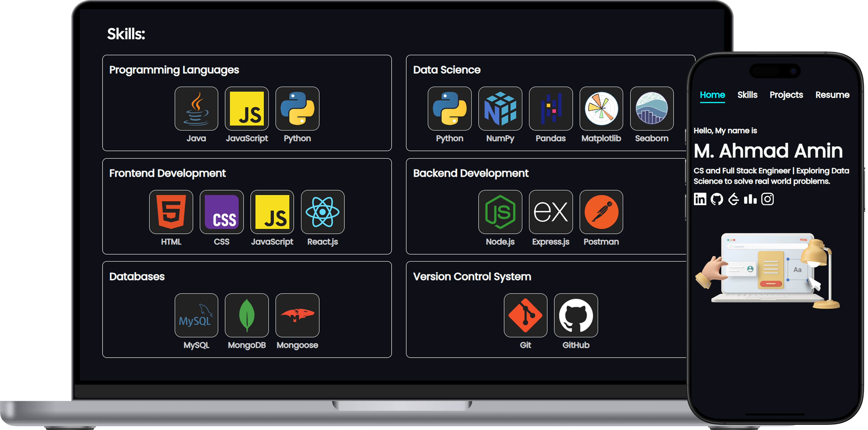Open the LinkedIn profile icon on the phone
Viewport: 868px width, 430px height.
click(700, 199)
